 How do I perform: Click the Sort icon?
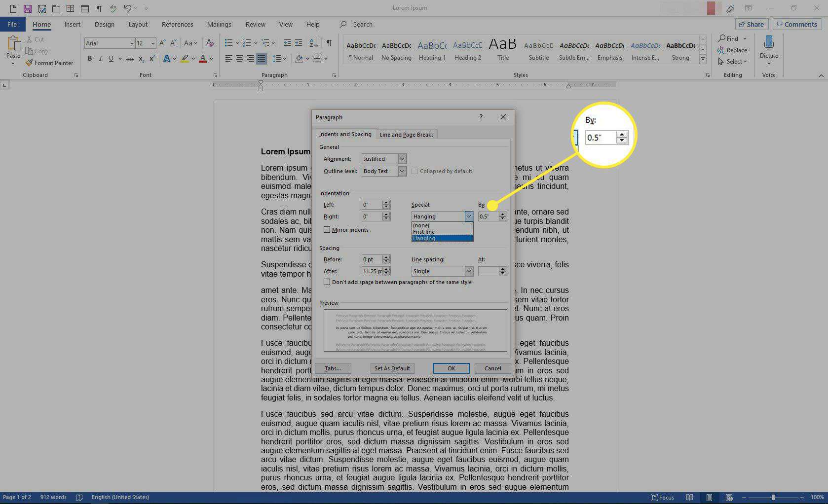coord(313,43)
